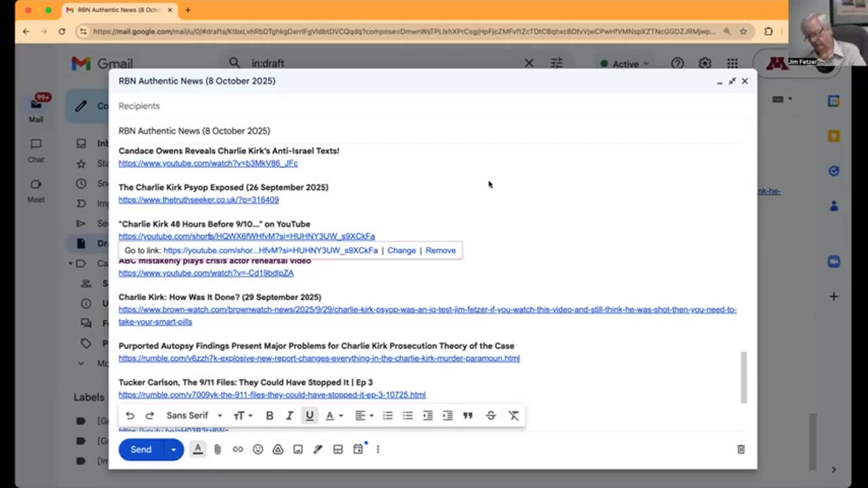868x488 pixels.
Task: Insert a link using the chain icon
Action: point(238,449)
